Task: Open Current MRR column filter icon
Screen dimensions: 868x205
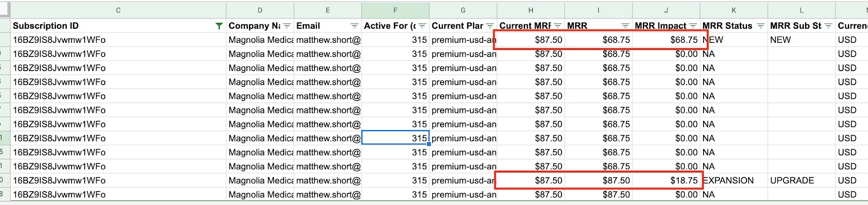Action: (557, 25)
